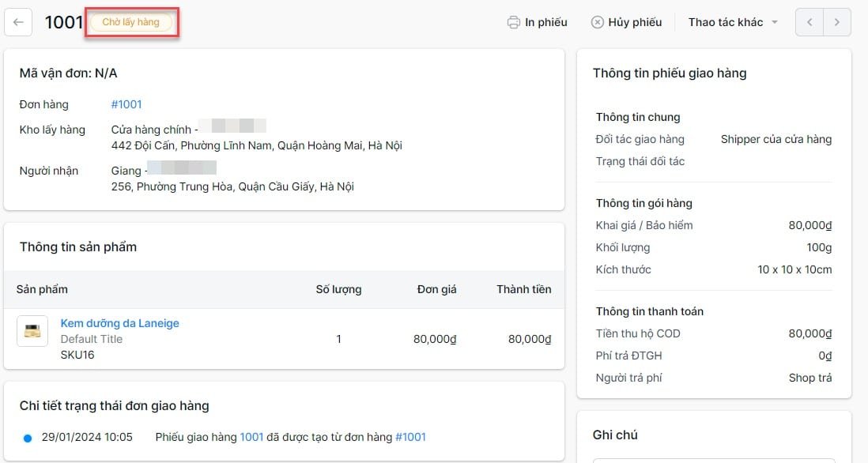Click the Thông tin phiếu giao hàng heading
This screenshot has width=868, height=463.
pos(670,73)
